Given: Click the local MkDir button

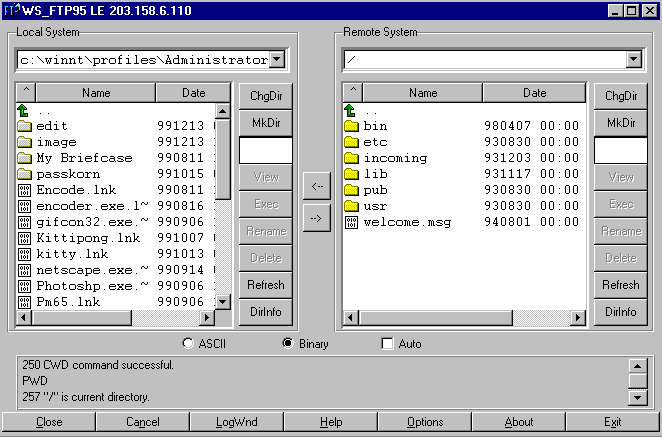Looking at the screenshot, I should pyautogui.click(x=266, y=123).
